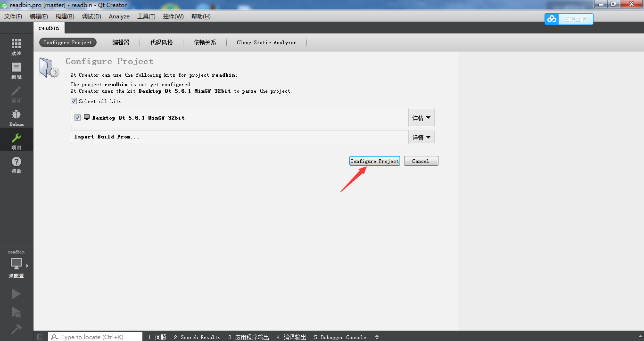The width and height of the screenshot is (644, 341).
Task: Toggle the left sidebar icon in status bar
Action: (40, 337)
